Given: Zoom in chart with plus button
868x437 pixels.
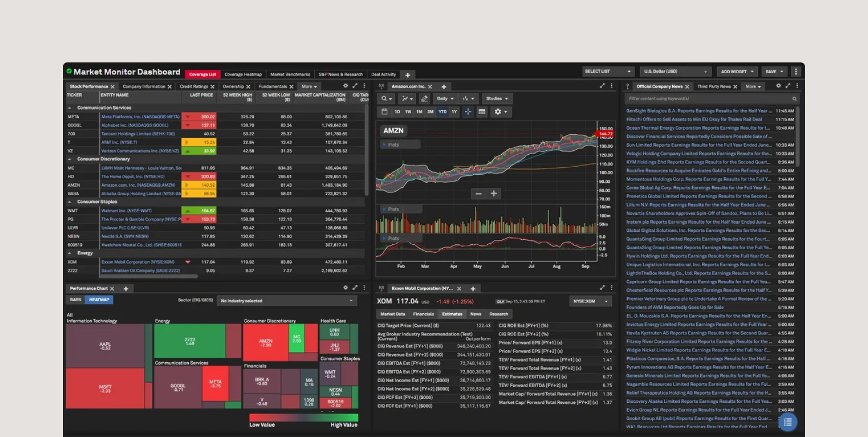Looking at the screenshot, I should 494,193.
